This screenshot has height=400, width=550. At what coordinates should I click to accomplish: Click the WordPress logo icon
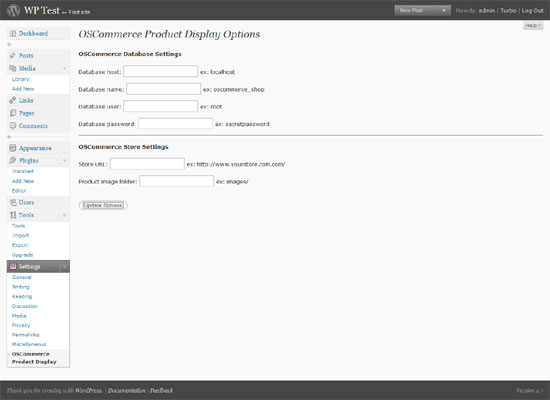(x=13, y=11)
